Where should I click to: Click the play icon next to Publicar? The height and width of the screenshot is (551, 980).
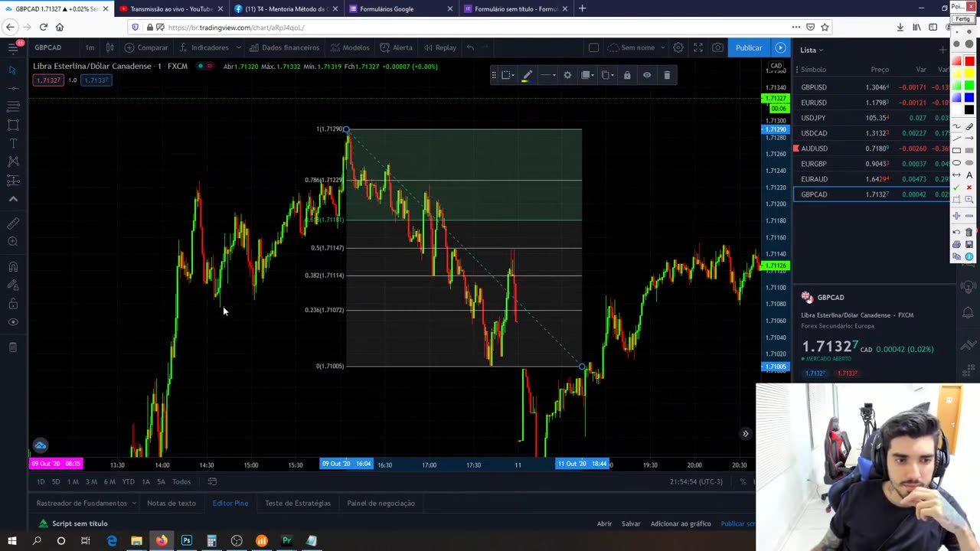[780, 47]
